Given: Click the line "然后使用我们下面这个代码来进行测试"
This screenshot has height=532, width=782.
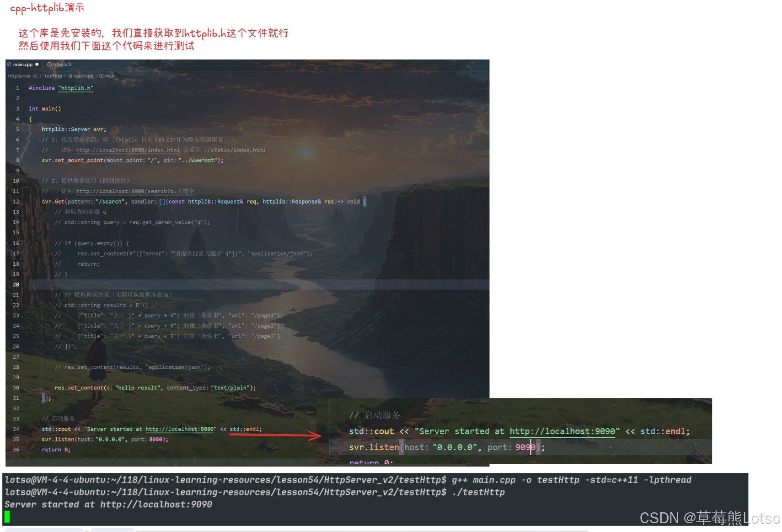Looking at the screenshot, I should (106, 46).
